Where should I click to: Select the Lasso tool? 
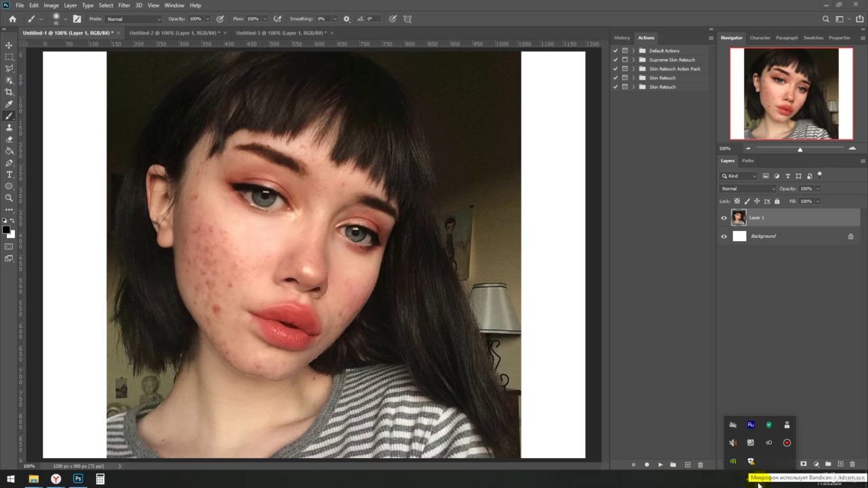9,68
